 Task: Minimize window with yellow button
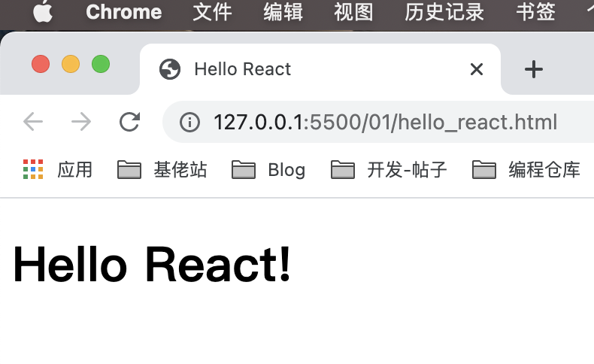[71, 64]
